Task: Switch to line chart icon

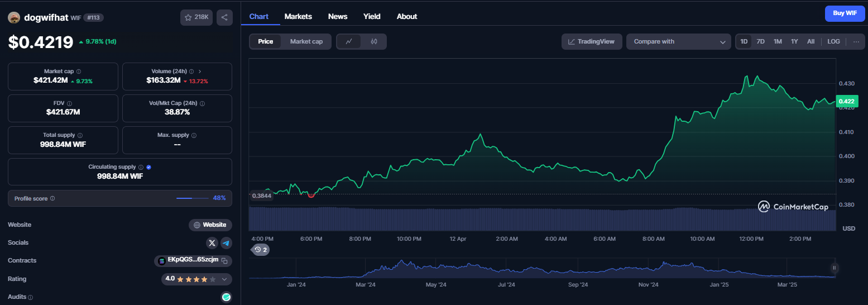Action: point(349,41)
